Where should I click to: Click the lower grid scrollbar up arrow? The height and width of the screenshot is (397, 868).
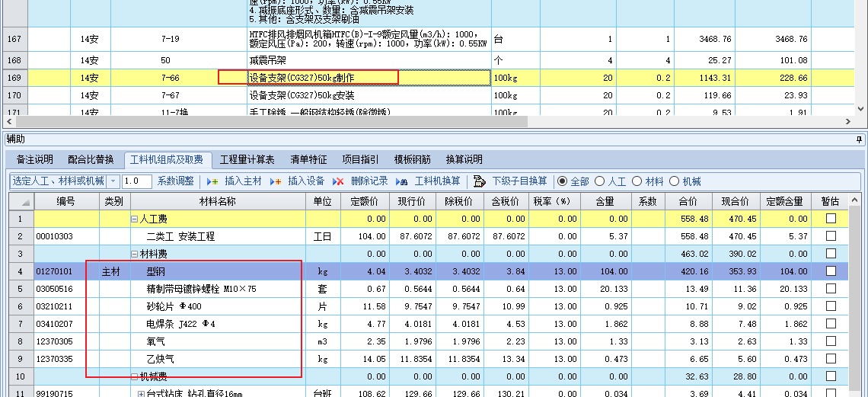855,200
